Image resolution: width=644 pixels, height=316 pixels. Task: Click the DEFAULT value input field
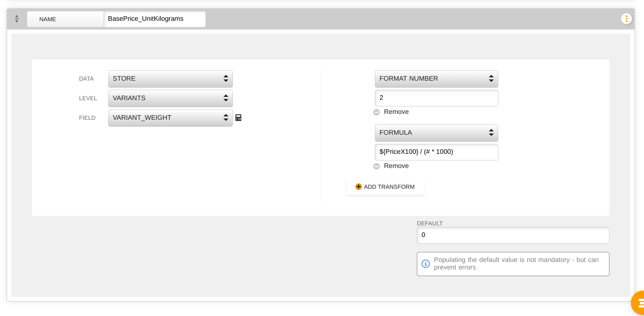coord(513,235)
